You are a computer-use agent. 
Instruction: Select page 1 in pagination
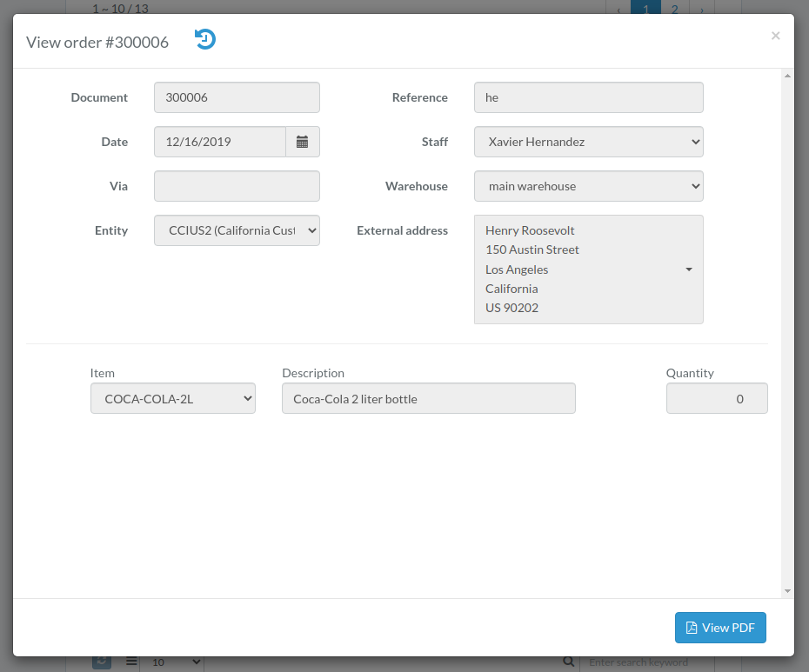click(x=645, y=8)
